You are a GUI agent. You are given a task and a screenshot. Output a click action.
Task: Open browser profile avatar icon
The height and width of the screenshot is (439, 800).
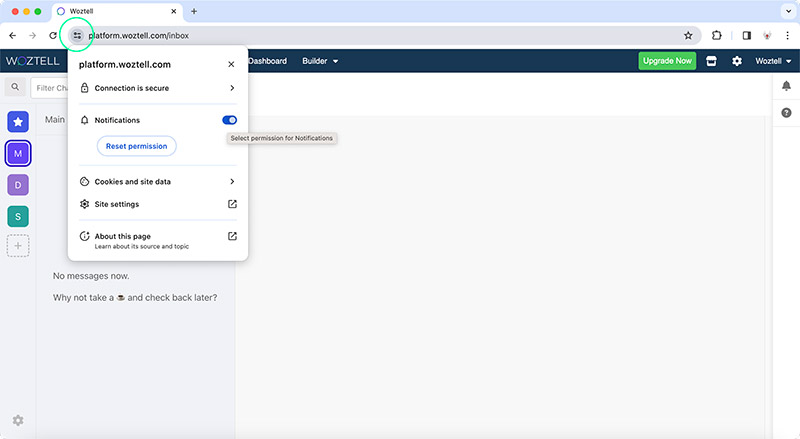[767, 35]
